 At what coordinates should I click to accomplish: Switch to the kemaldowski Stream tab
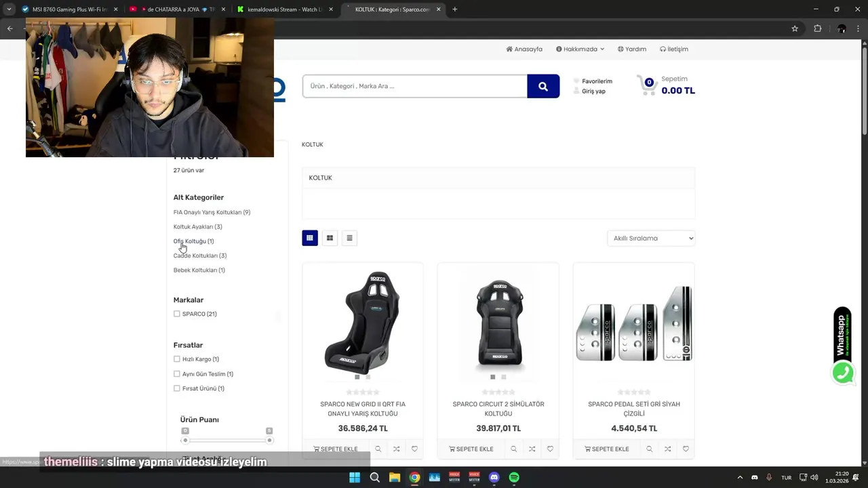point(284,9)
